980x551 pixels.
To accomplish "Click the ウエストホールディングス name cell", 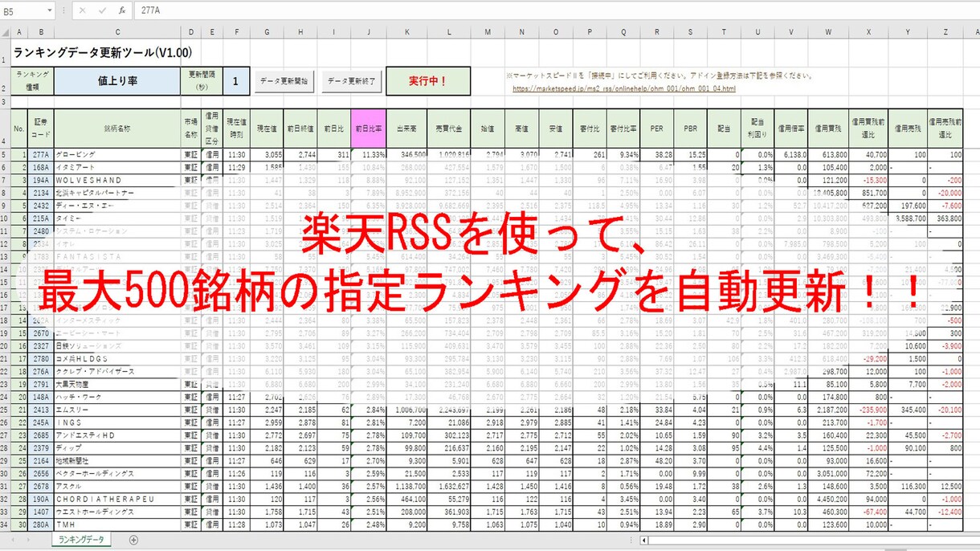I will pyautogui.click(x=117, y=512).
